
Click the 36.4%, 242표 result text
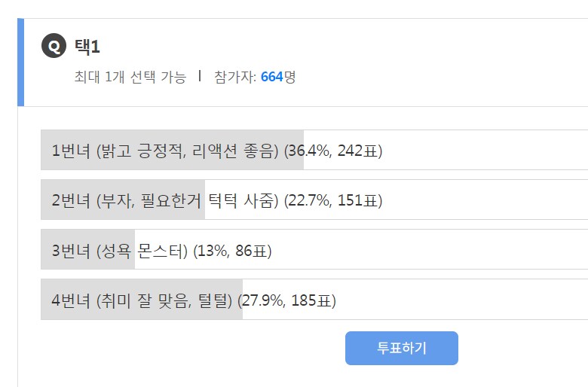click(x=333, y=151)
